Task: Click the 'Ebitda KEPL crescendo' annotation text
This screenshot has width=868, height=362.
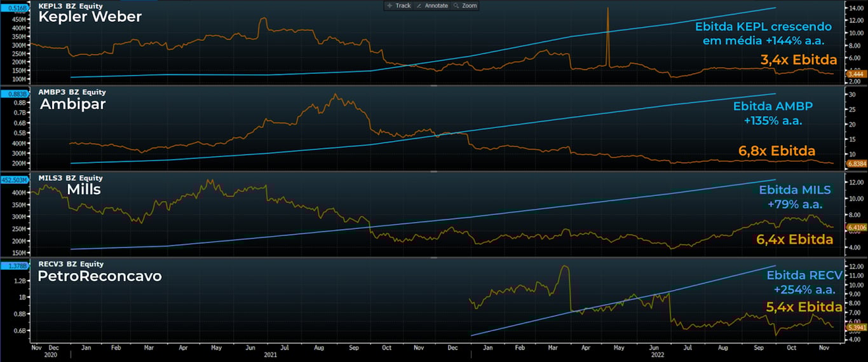Action: [763, 27]
